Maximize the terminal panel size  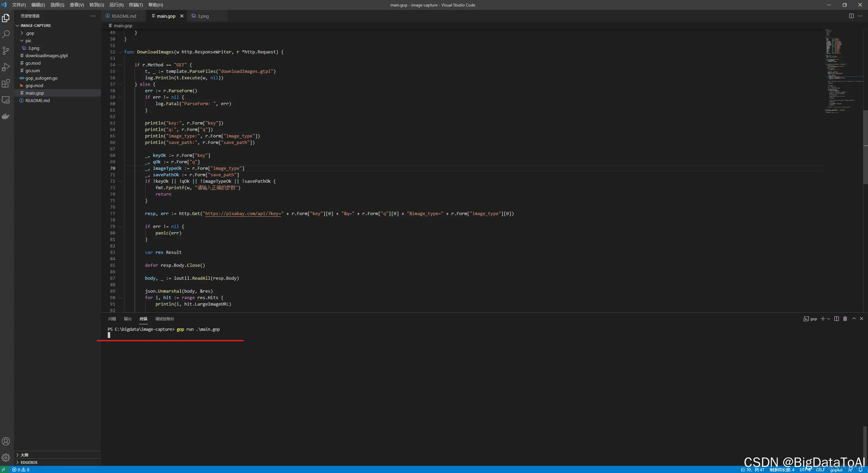click(854, 319)
